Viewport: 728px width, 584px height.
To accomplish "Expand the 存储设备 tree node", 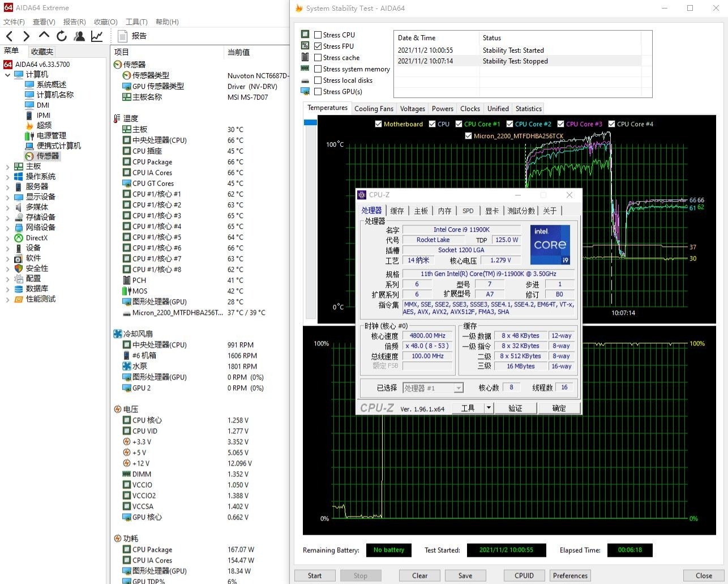I will (7, 218).
